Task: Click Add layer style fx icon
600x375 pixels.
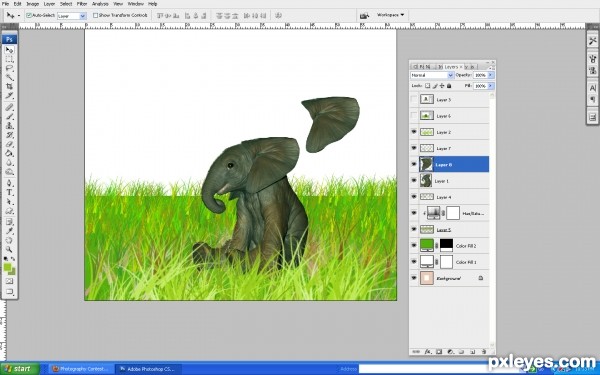Action: pyautogui.click(x=428, y=351)
